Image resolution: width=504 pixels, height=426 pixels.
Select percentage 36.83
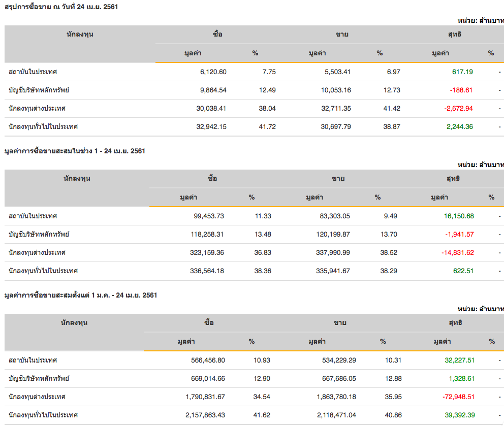263,253
